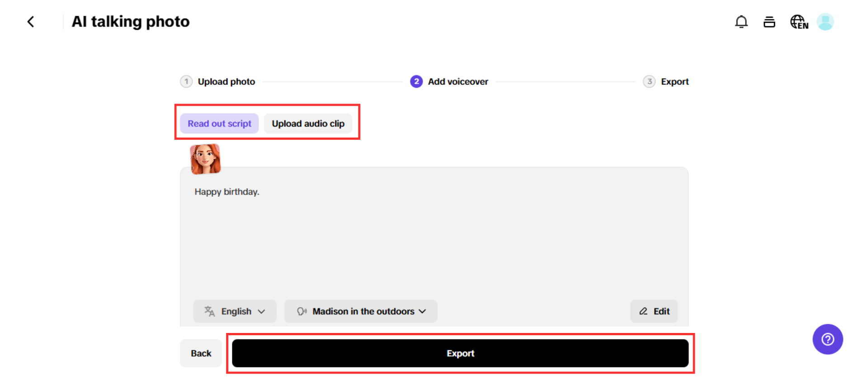This screenshot has width=868, height=380.
Task: Select the Read out script tab
Action: click(219, 123)
